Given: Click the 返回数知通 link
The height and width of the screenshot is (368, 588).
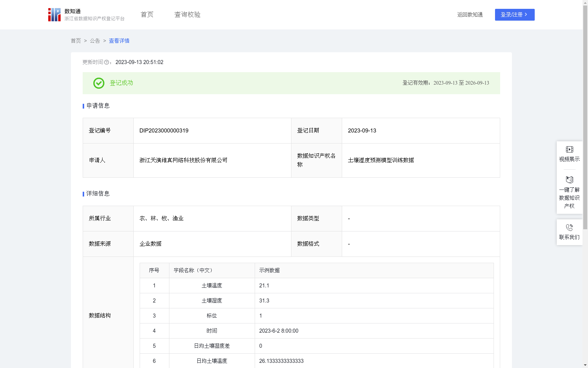Looking at the screenshot, I should [x=470, y=15].
